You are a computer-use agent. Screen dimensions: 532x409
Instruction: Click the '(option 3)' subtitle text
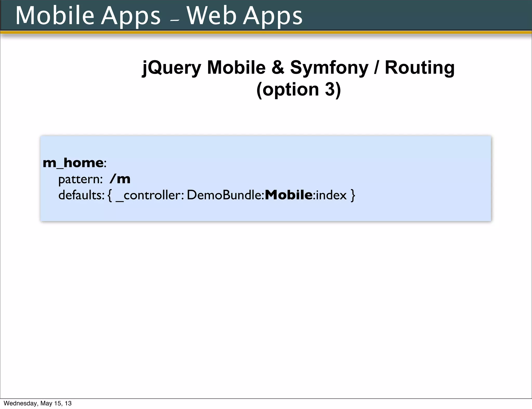(298, 90)
